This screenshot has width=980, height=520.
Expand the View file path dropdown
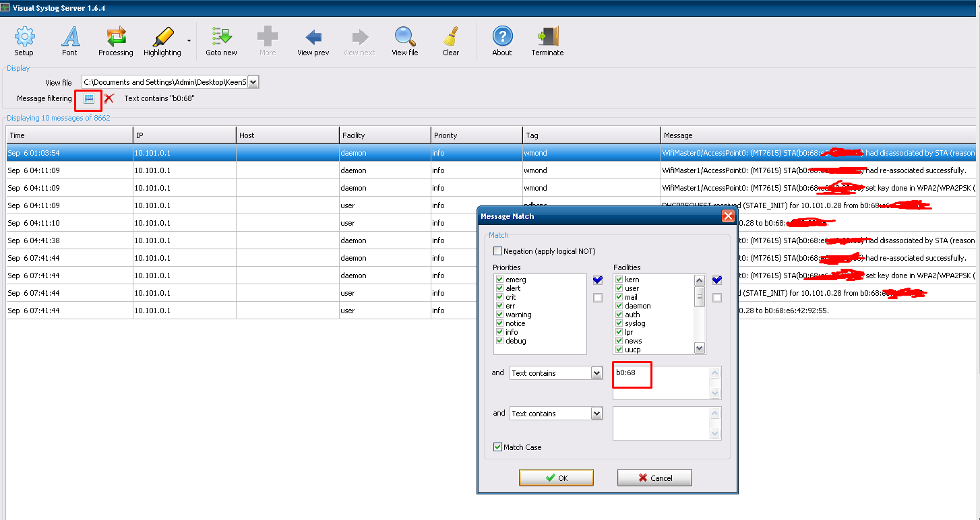pos(253,82)
